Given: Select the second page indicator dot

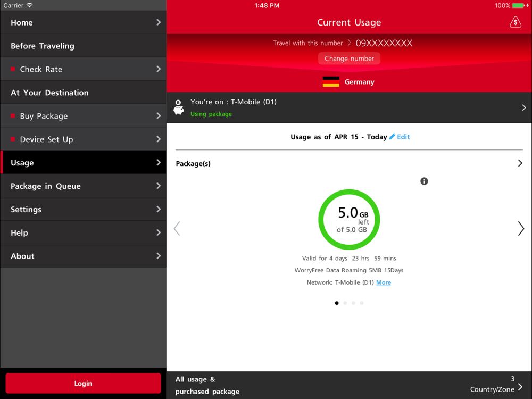Looking at the screenshot, I should pos(345,303).
